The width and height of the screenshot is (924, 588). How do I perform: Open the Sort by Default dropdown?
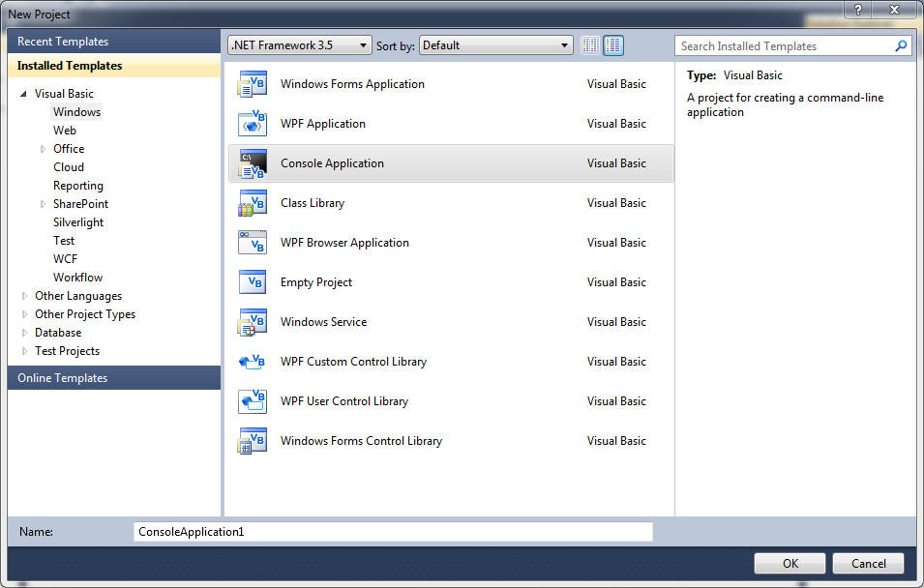pos(496,45)
